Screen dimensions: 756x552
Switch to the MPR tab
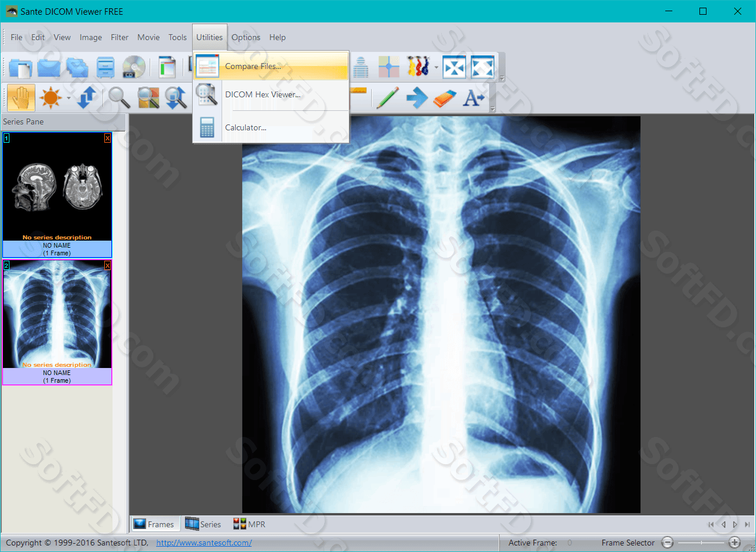coord(249,524)
